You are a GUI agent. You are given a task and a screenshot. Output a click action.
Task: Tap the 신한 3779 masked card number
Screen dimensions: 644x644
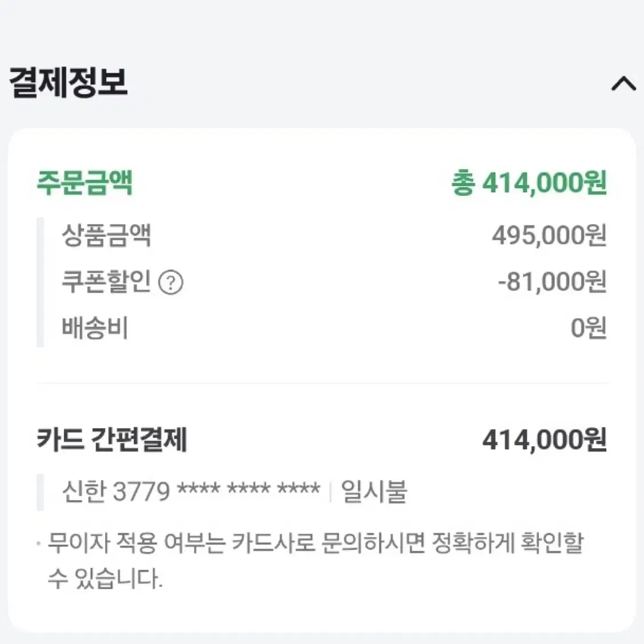(191, 491)
